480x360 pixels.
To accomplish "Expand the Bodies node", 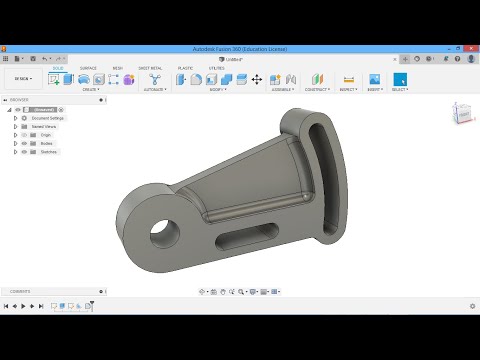I will click(x=15, y=143).
